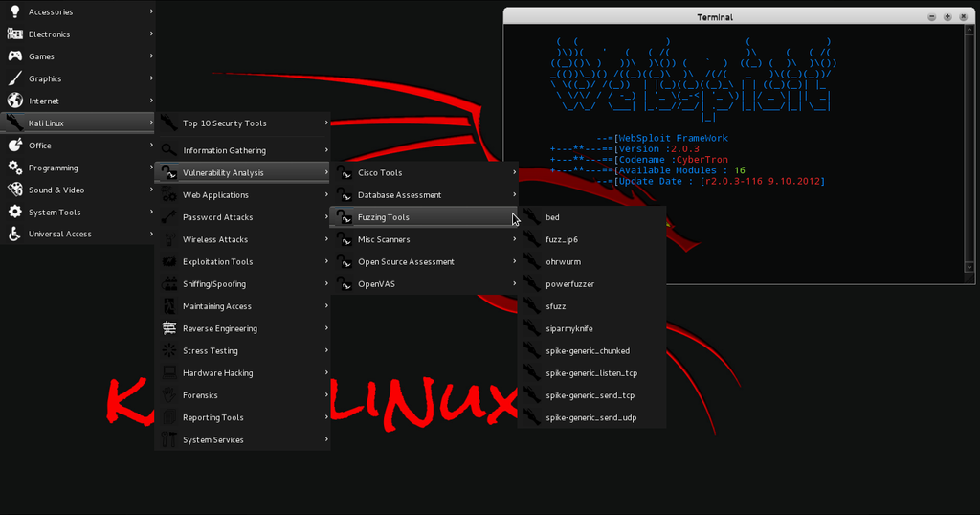Viewport: 980px width, 515px height.
Task: Launch spike-generic_send_udp
Action: 591,417
